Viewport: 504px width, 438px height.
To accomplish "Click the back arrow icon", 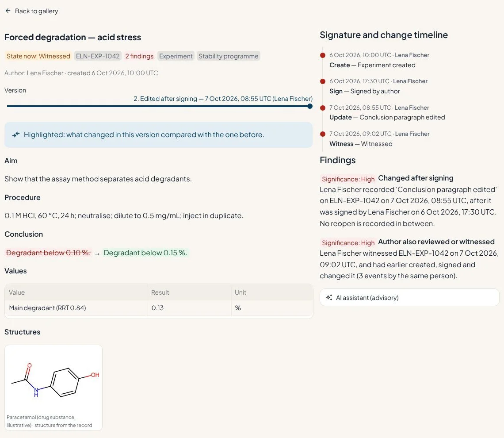I will [8, 11].
